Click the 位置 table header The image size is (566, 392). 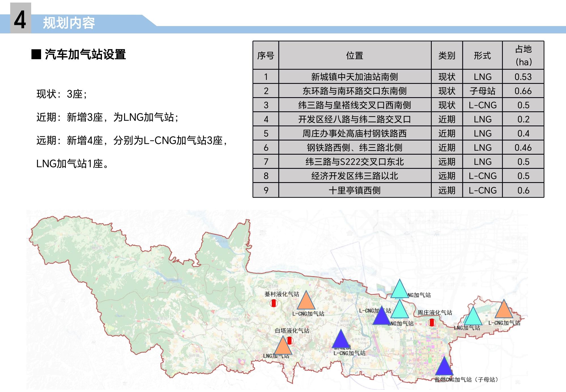[355, 55]
